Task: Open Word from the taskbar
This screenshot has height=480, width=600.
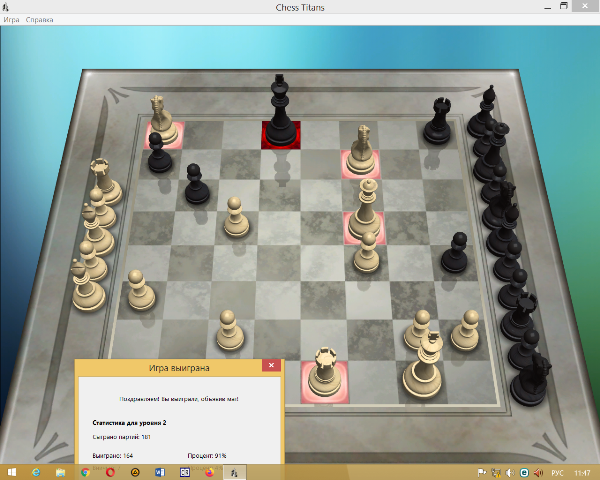Action: 160,471
